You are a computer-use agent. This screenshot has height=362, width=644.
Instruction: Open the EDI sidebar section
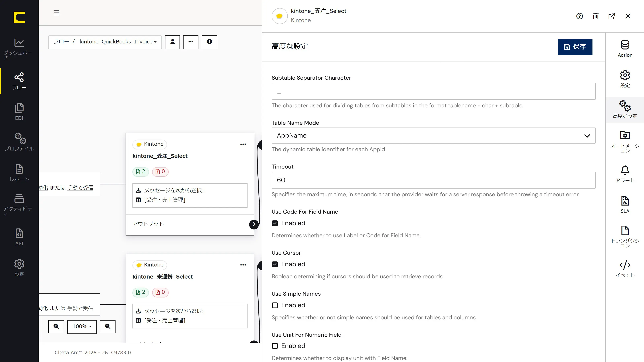[x=19, y=111]
